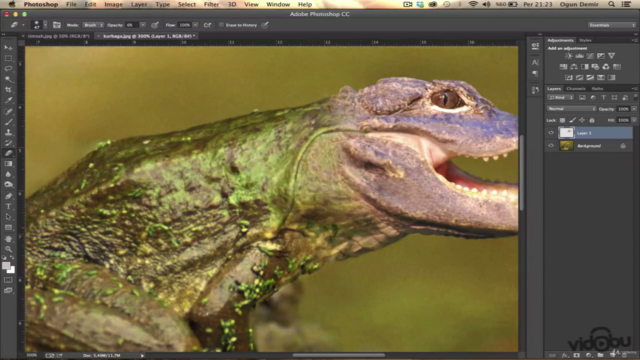The width and height of the screenshot is (640, 360).
Task: Toggle airbrush-style build-up button
Action: click(x=207, y=25)
